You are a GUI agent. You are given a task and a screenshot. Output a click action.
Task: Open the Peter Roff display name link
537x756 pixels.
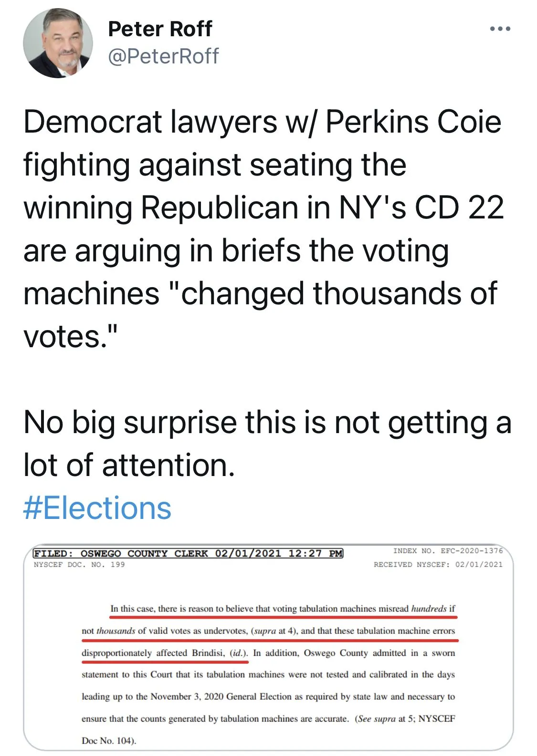pyautogui.click(x=160, y=29)
